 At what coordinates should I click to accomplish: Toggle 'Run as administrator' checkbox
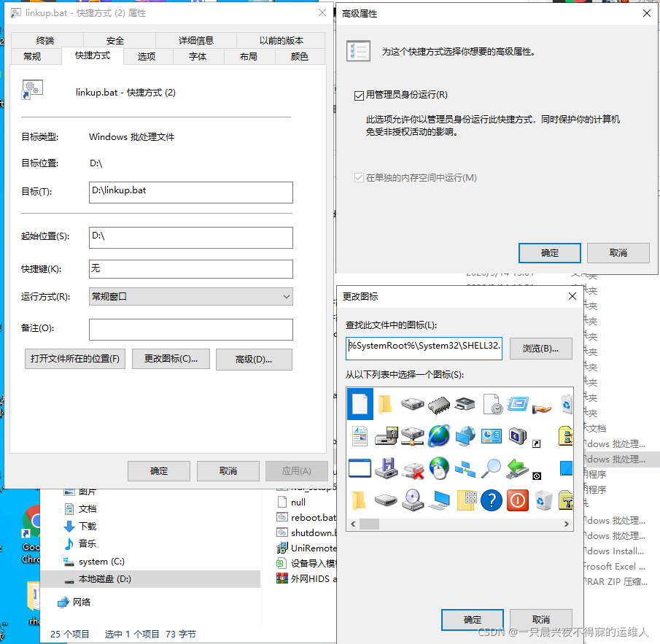[x=359, y=96]
